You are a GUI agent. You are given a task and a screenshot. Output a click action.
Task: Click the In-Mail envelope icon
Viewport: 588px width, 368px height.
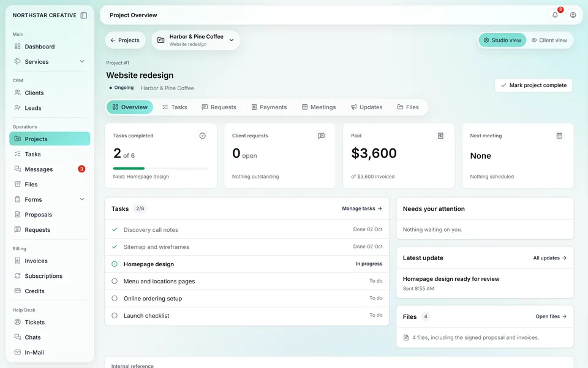tap(17, 352)
